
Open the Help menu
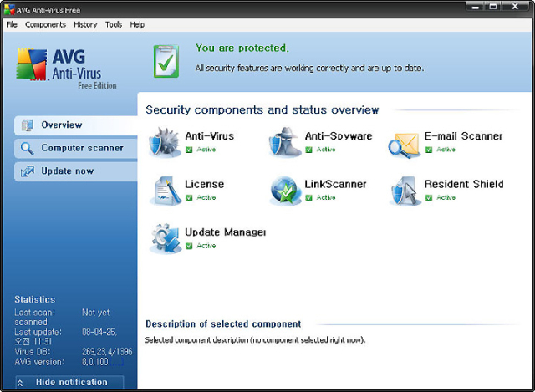(x=137, y=24)
